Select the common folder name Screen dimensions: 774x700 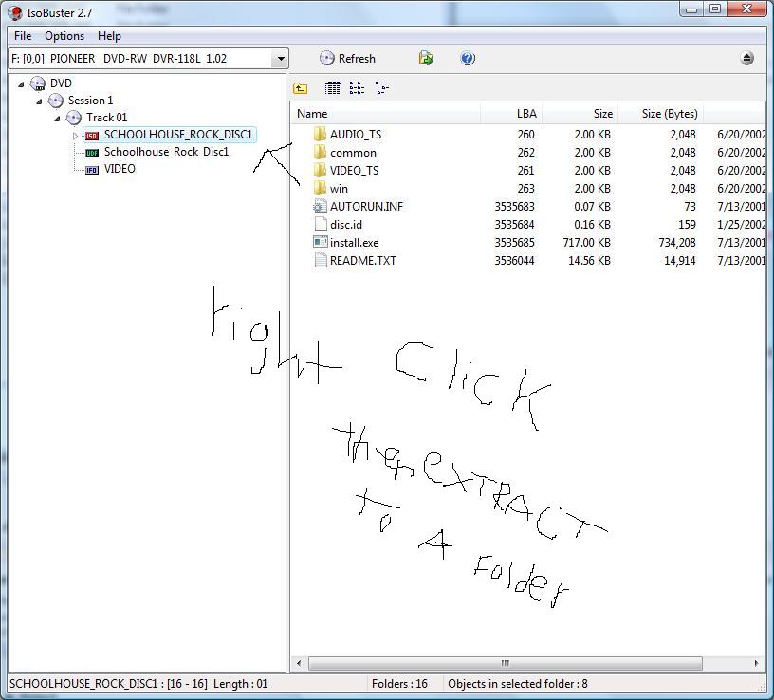pyautogui.click(x=353, y=153)
